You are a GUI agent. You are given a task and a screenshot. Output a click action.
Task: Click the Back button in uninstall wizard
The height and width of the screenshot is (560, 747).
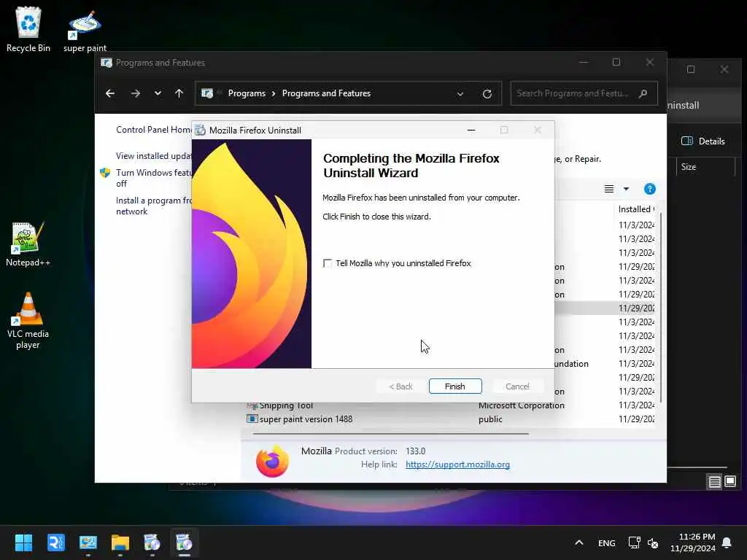(400, 386)
